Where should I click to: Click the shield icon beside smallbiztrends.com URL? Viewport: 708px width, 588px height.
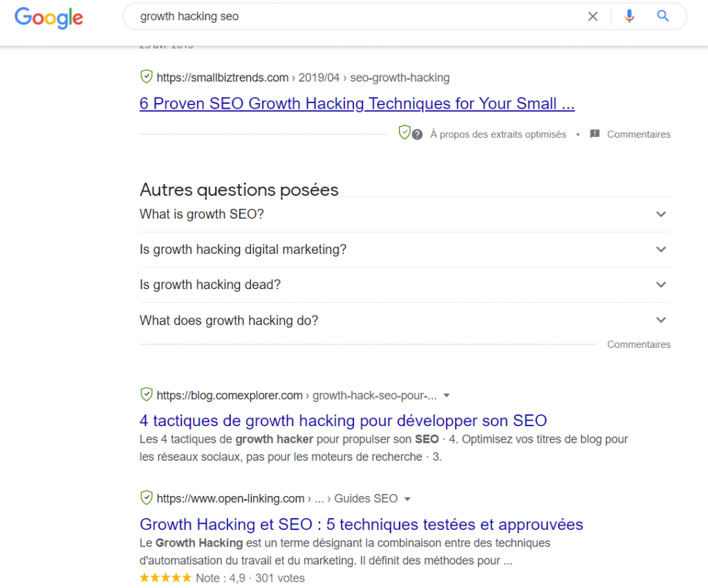(147, 77)
